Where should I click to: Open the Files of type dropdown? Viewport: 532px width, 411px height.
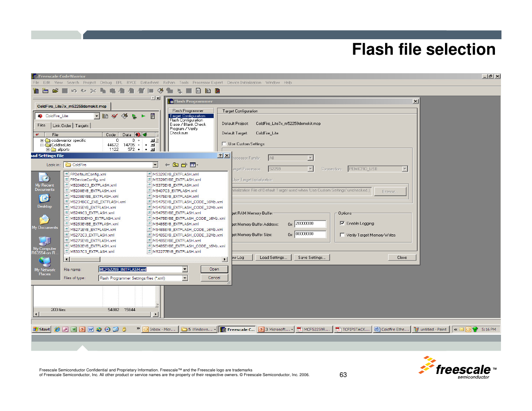185,278
